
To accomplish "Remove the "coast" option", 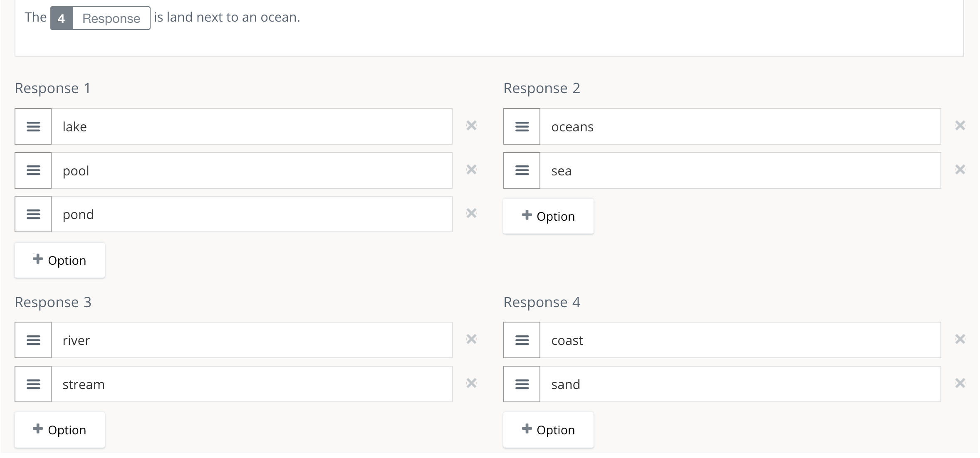I will click(x=960, y=339).
